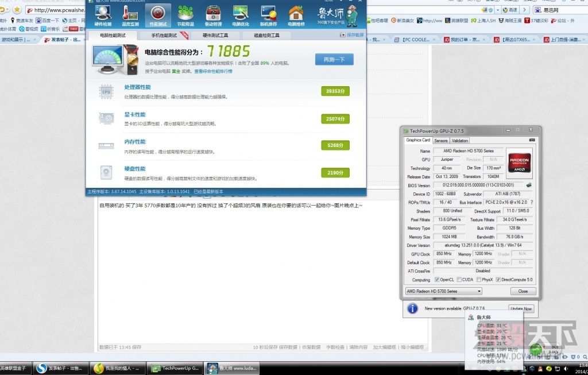The image size is (588, 375).
Task: Click the 39353分 processor score badge
Action: pyautogui.click(x=335, y=91)
